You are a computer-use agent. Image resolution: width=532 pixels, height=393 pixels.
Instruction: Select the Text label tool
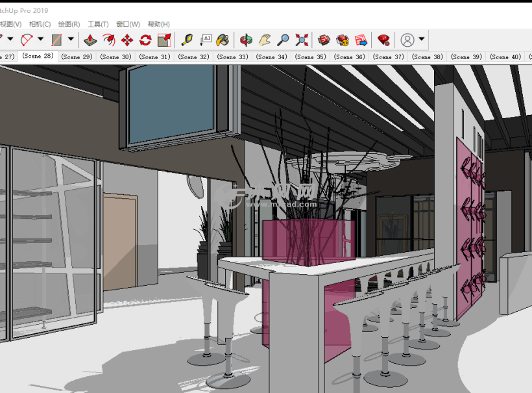pyautogui.click(x=205, y=40)
